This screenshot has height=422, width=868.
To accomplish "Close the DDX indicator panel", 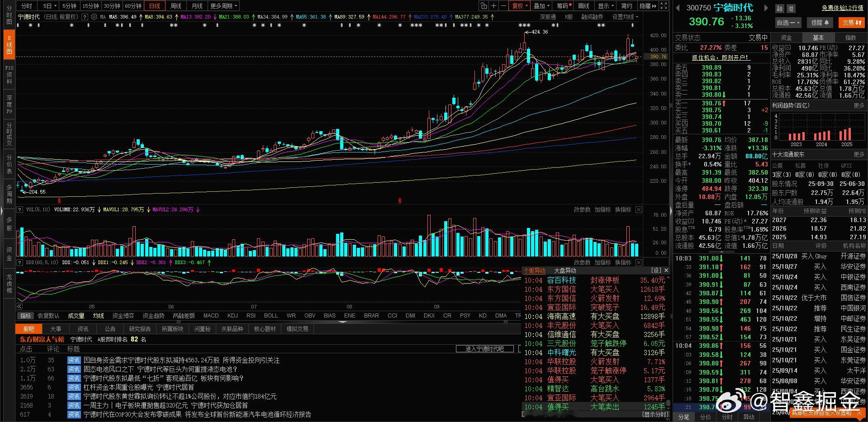I will click(x=639, y=262).
